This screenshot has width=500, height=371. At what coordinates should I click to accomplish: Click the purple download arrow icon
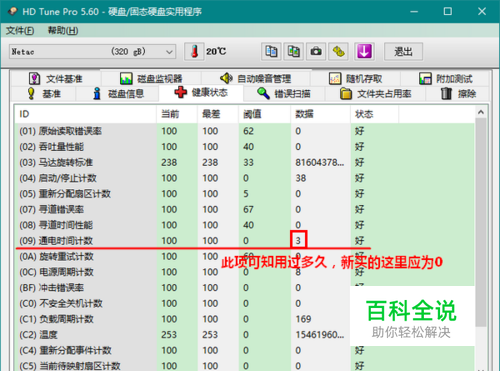click(x=364, y=52)
